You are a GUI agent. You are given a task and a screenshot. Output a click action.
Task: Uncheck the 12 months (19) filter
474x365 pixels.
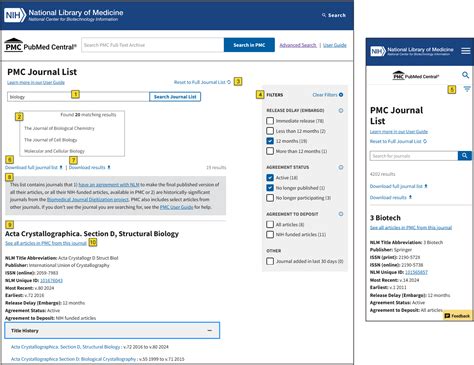click(x=270, y=141)
